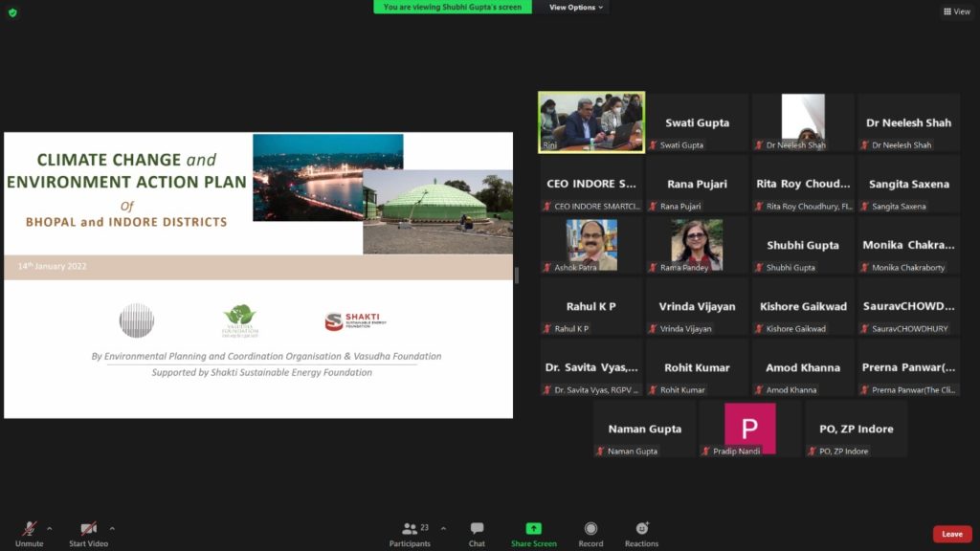Screen dimensions: 980x551
Task: Expand video options arrow next to Start Video
Action: [x=112, y=528]
